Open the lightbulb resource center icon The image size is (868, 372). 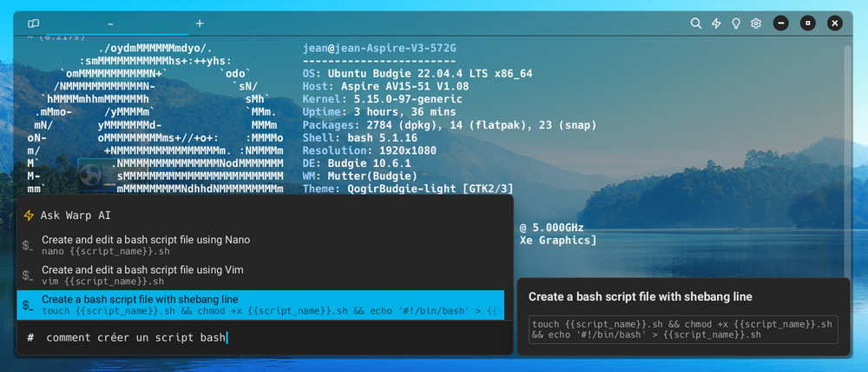pyautogui.click(x=736, y=23)
